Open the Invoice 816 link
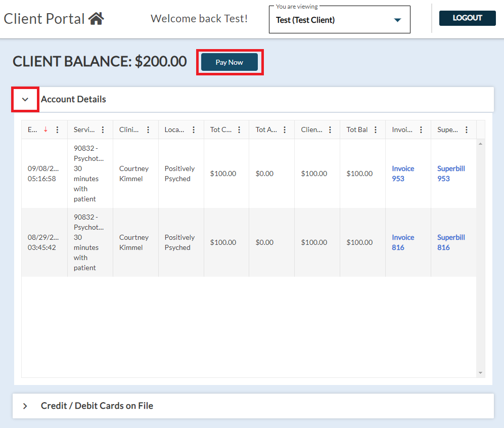The width and height of the screenshot is (504, 428). click(x=403, y=242)
